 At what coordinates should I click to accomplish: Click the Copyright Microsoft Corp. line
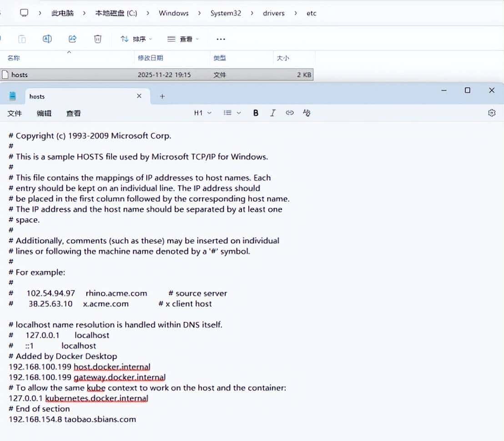coord(90,136)
